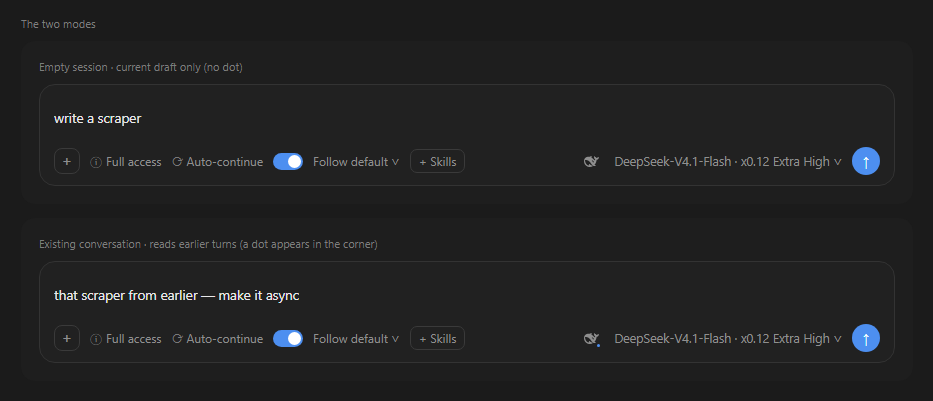Open 'Follow default' dropdown in the top composer
This screenshot has height=401, width=933.
point(356,162)
